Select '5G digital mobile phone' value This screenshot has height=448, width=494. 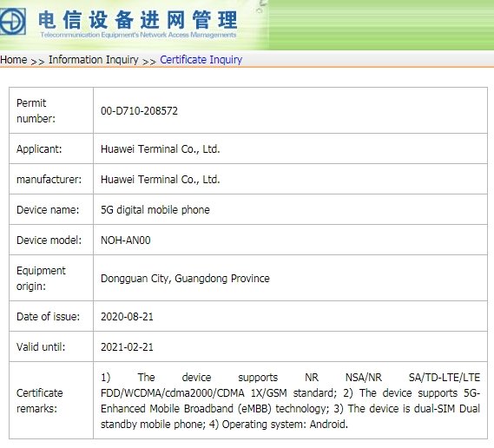[155, 210]
